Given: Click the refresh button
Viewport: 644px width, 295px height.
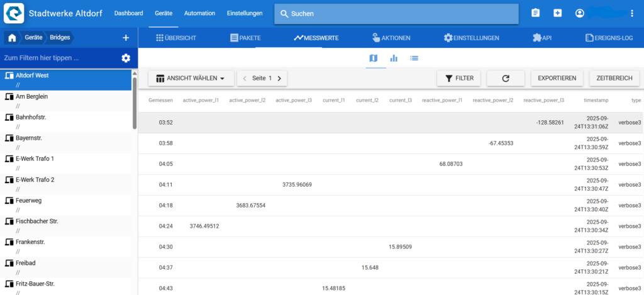Looking at the screenshot, I should click(506, 78).
